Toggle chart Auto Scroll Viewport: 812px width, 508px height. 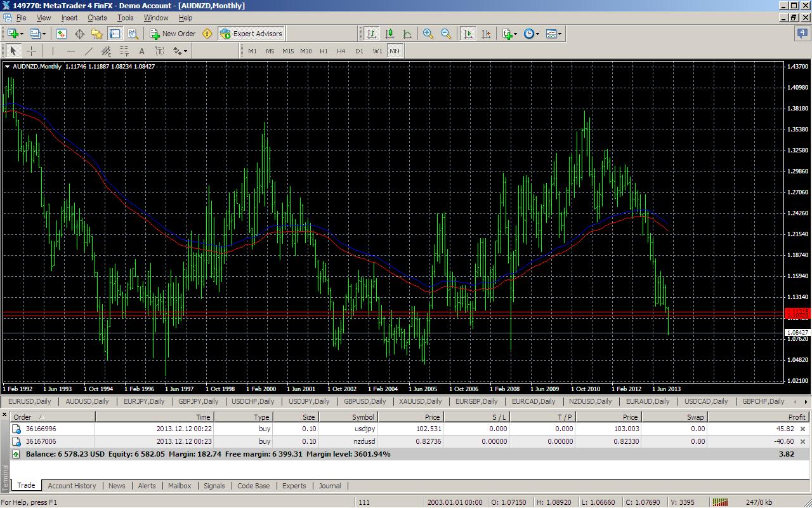tap(468, 34)
